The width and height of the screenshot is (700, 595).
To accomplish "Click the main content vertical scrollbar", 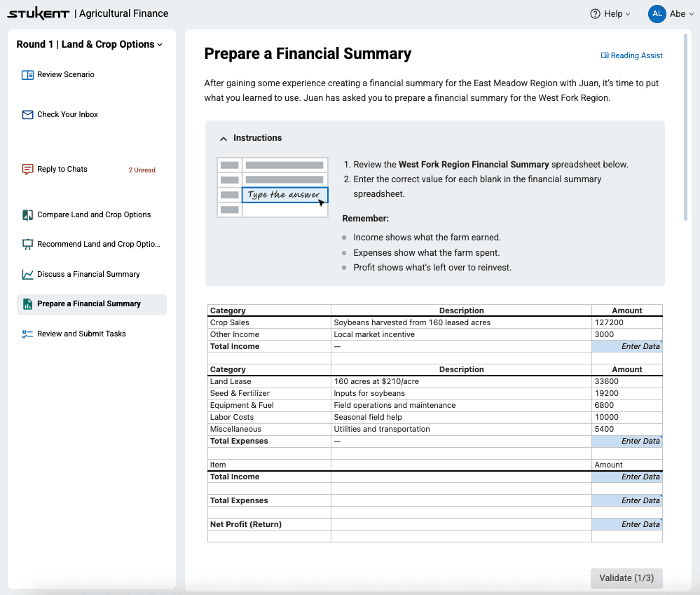I will (x=686, y=128).
